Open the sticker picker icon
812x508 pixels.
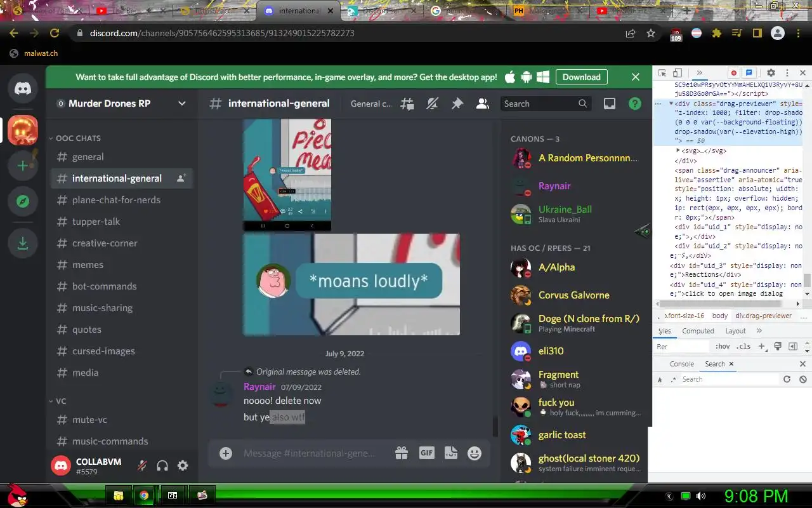pos(450,453)
